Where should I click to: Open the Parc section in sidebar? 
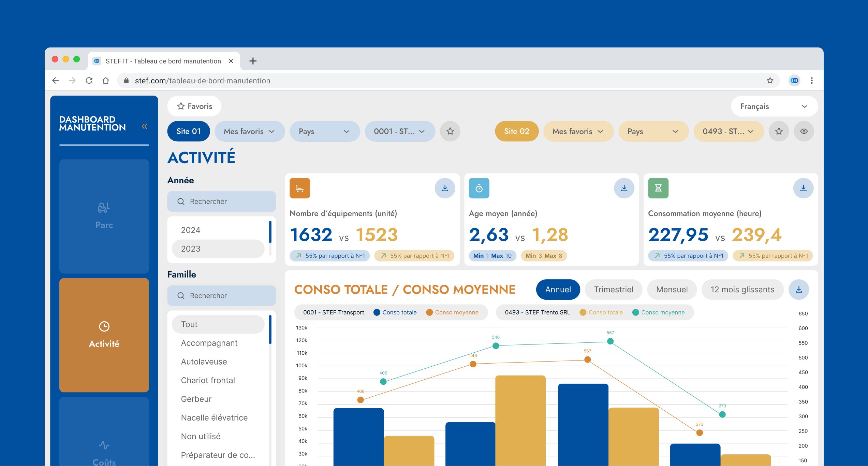[104, 216]
